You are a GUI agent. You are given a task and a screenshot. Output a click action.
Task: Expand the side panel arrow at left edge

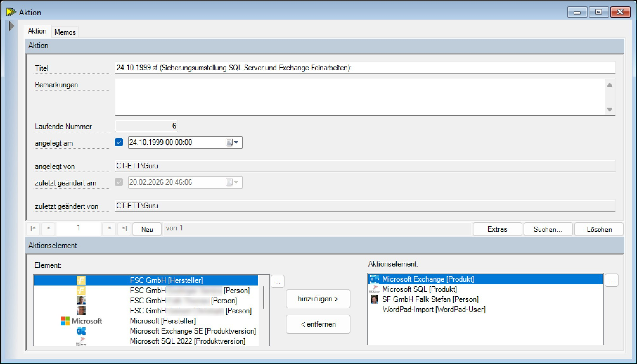[x=11, y=26]
